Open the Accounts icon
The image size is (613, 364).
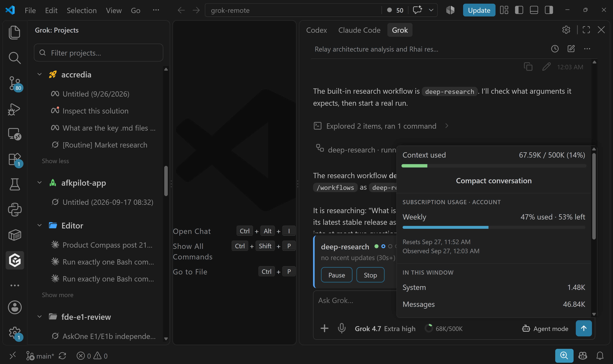15,307
